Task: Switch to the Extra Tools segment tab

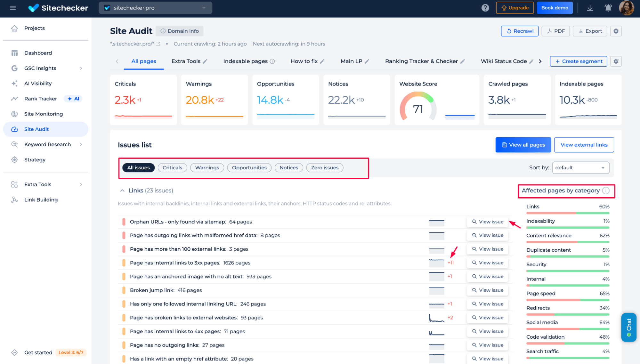Action: pos(186,61)
